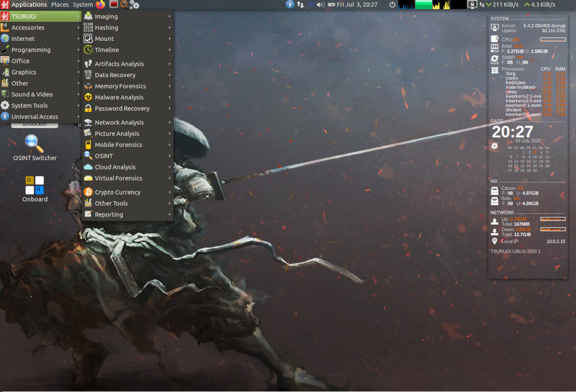Click the Reporting notepad icon

(x=88, y=214)
